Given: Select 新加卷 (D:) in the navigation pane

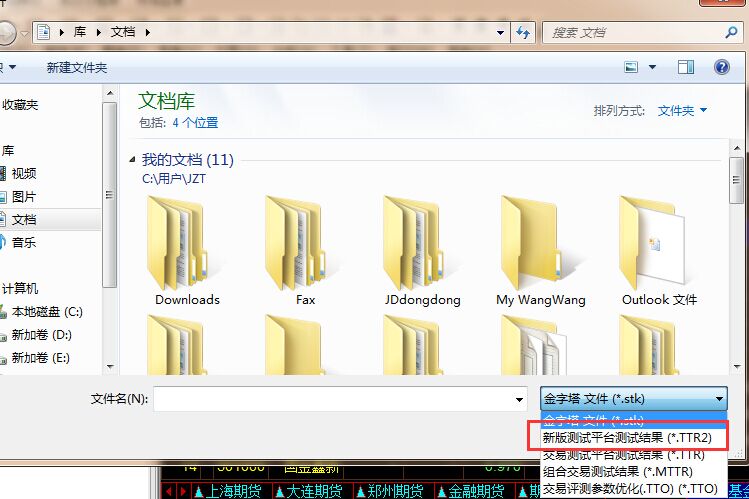Looking at the screenshot, I should 41,335.
